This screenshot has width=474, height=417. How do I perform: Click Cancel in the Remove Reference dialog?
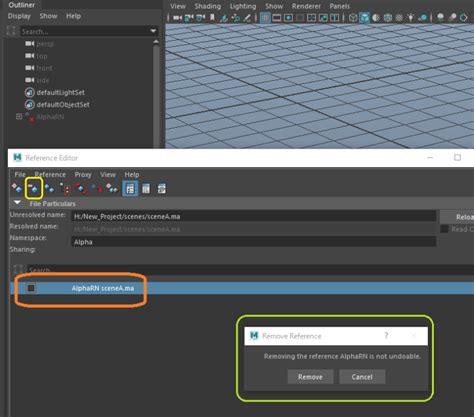point(362,377)
